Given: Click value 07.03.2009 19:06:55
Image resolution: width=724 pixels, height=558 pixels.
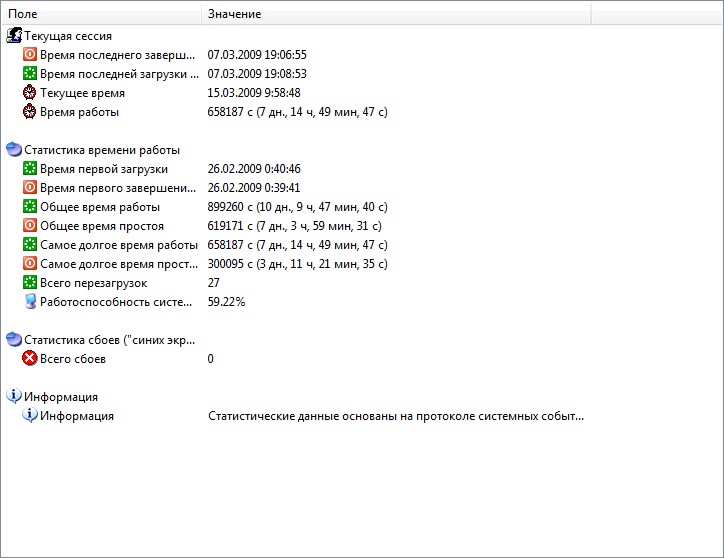Looking at the screenshot, I should click(257, 55).
